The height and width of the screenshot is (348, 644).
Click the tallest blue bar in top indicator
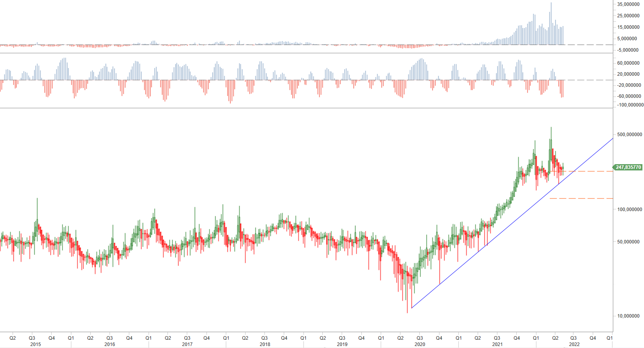551,24
